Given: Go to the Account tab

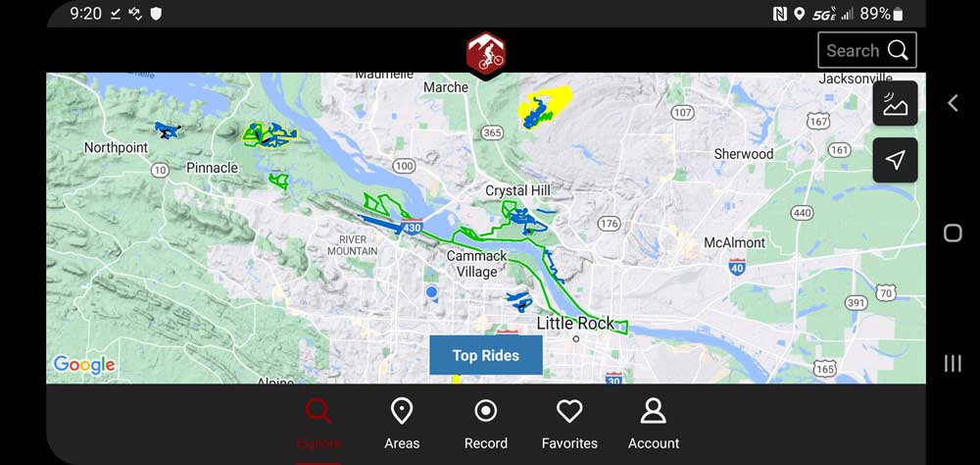Looking at the screenshot, I should pos(653,425).
